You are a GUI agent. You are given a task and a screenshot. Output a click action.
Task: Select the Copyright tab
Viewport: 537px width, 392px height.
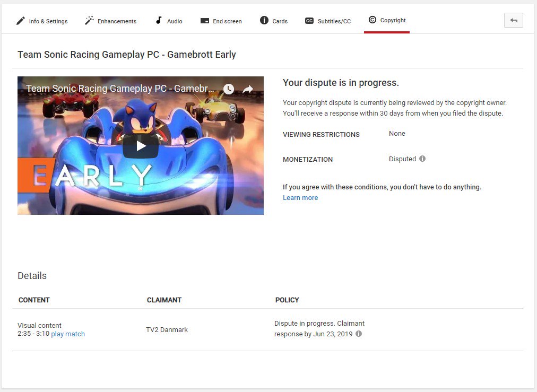point(387,20)
